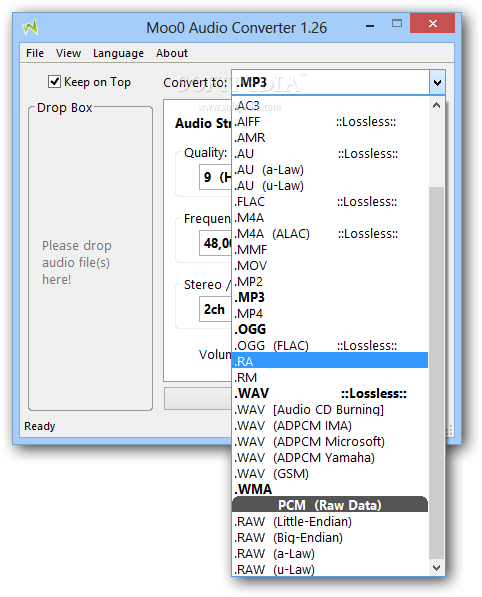The height and width of the screenshot is (597, 482).
Task: Select .RAW (u-Law) option
Action: (330, 569)
